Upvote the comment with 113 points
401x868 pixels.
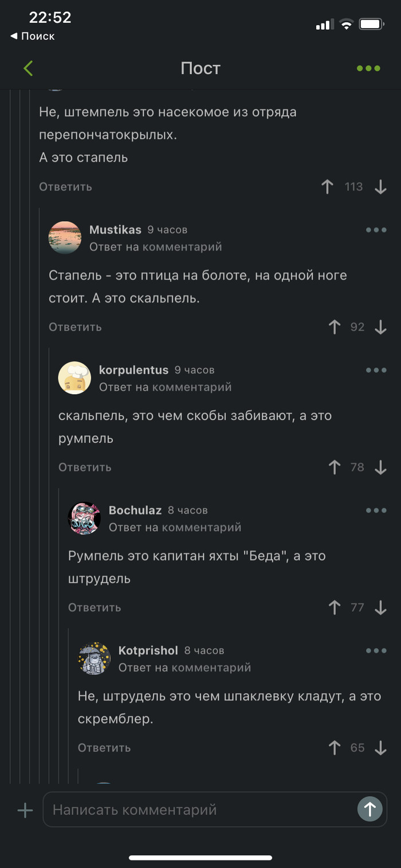click(328, 187)
